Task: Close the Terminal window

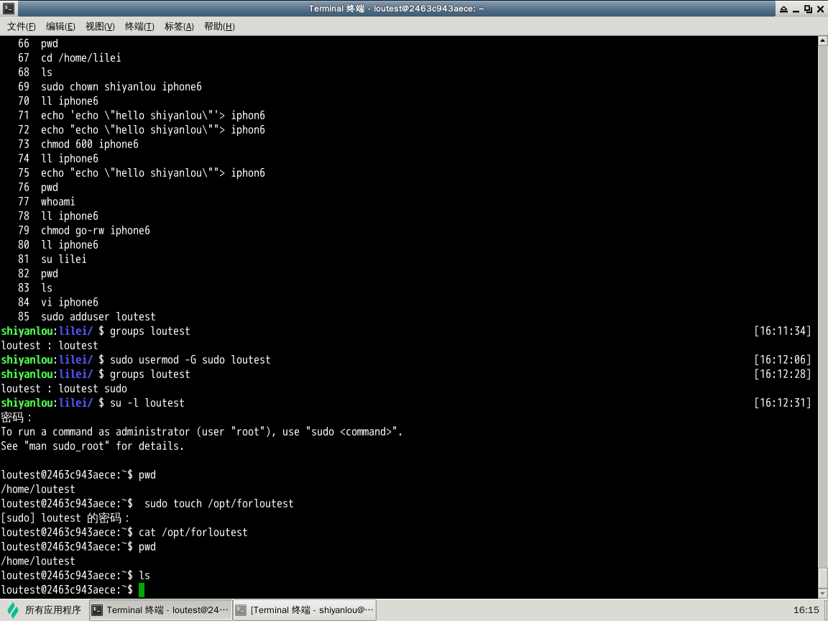Action: [x=820, y=9]
